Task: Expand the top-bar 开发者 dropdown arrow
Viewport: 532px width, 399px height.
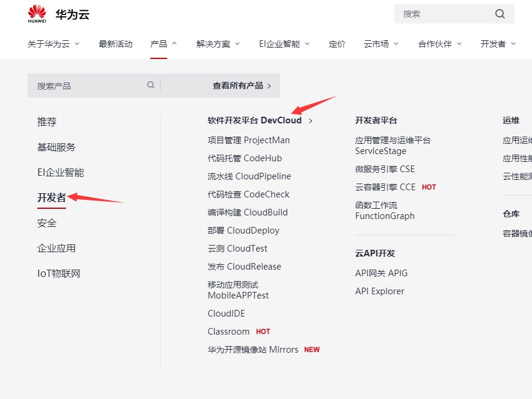Action: [513, 44]
